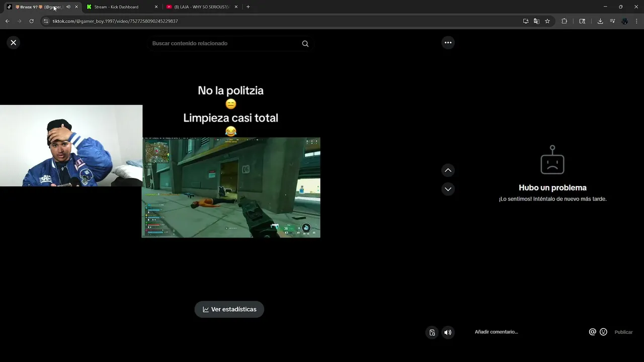
Task: Mute the TikTok tab audio indicator
Action: click(x=68, y=7)
